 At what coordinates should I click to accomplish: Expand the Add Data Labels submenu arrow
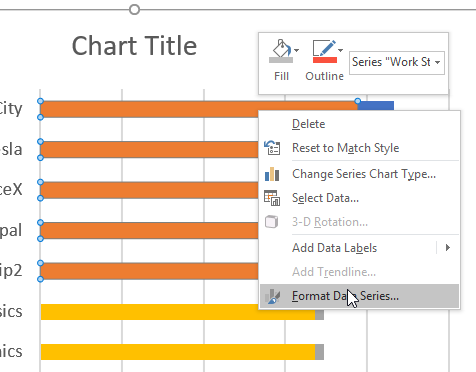tap(448, 248)
